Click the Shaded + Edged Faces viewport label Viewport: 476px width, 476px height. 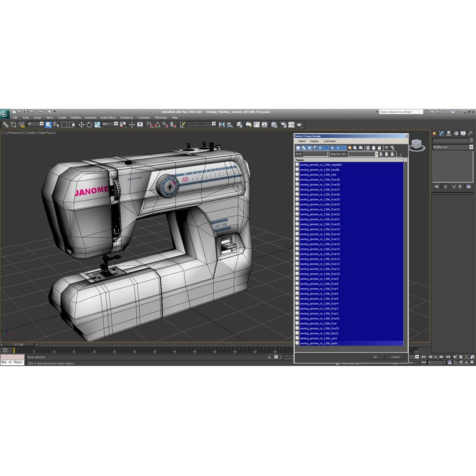tap(40, 133)
